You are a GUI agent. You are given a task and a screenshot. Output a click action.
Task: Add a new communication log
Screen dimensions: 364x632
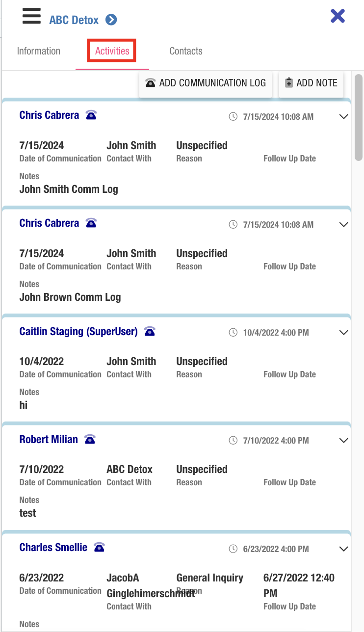(x=206, y=83)
